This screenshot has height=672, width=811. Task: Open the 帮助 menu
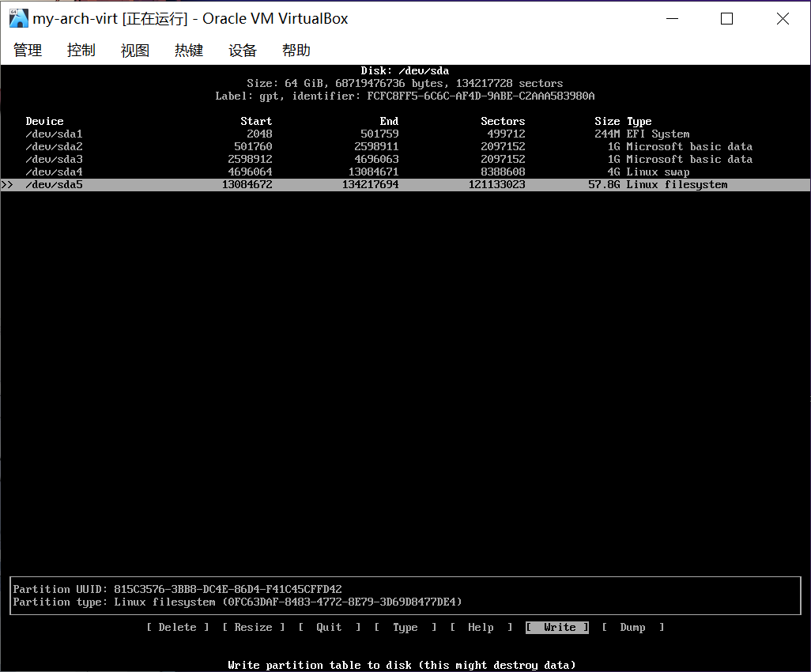(x=296, y=51)
